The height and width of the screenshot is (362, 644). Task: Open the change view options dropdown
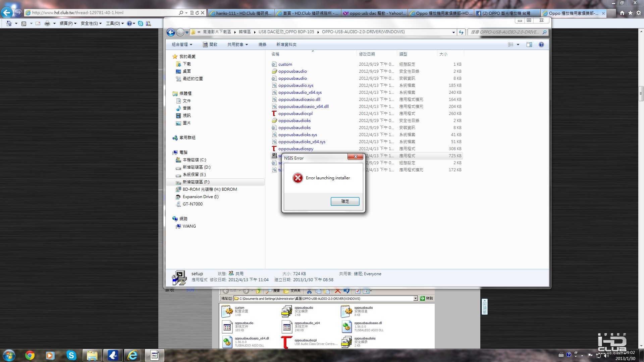point(518,45)
